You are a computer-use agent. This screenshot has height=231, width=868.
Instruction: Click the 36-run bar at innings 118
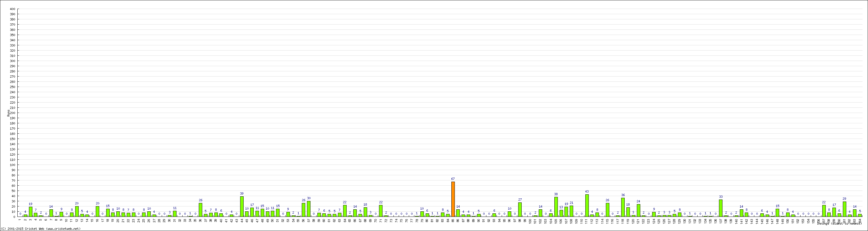point(623,207)
